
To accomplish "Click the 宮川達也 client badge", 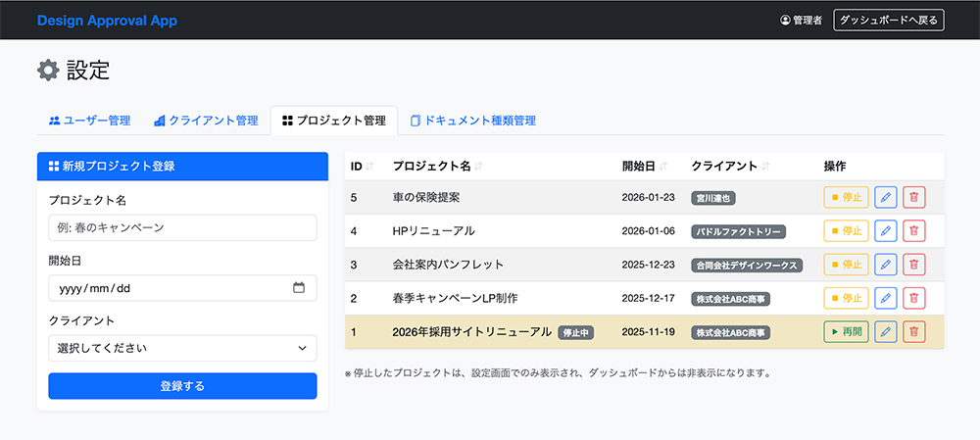I will 713,198.
